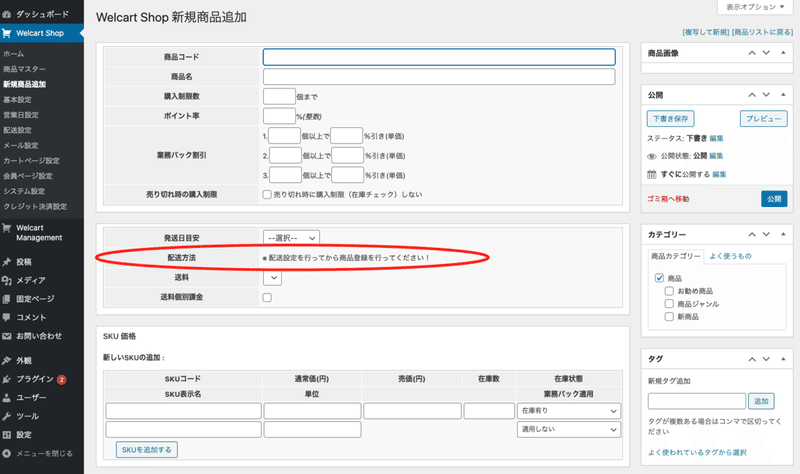
Task: Enable the 送料個別課金 checkbox
Action: [x=267, y=297]
